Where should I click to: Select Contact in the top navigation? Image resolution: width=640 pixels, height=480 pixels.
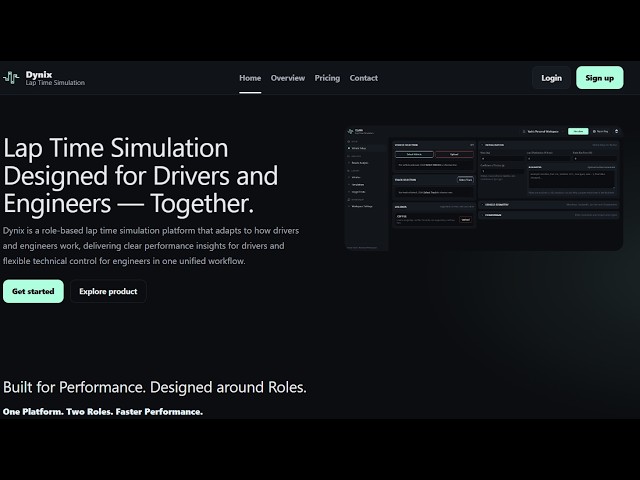[x=363, y=78]
